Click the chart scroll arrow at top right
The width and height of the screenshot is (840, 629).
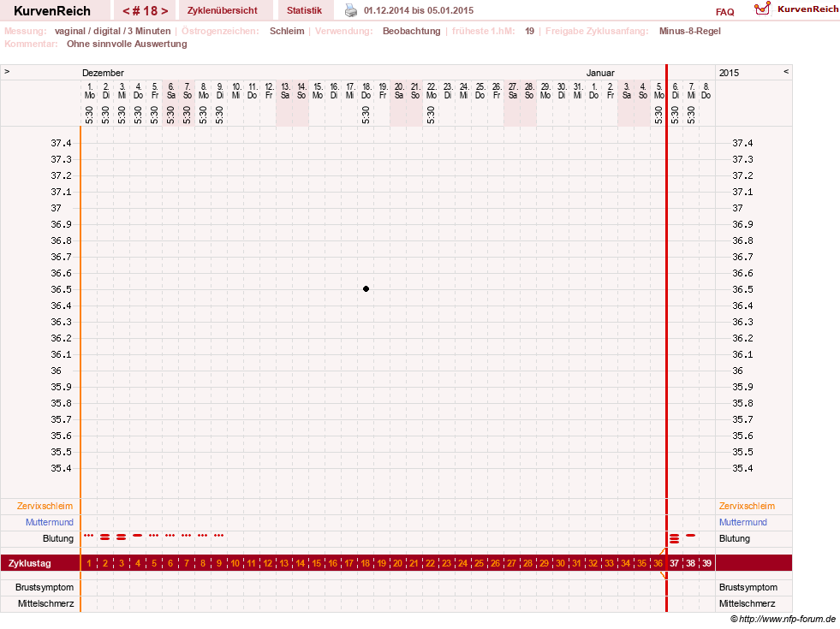point(786,71)
